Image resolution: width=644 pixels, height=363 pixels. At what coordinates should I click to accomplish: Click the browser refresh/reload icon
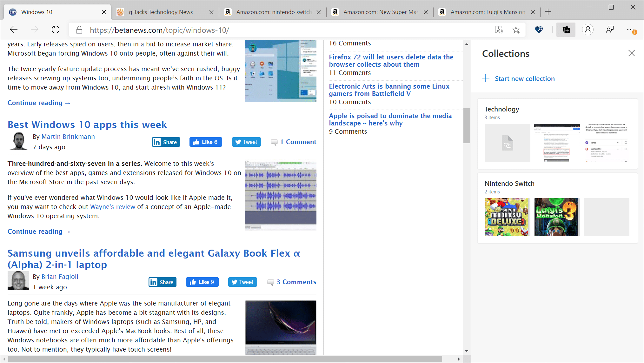click(x=55, y=30)
